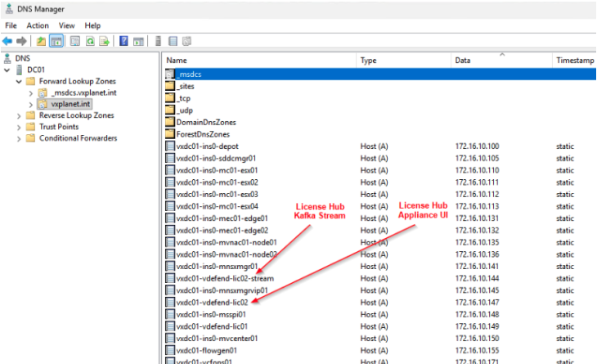Click the IP address 172.16.10.144
The image size is (597, 364).
[477, 278]
